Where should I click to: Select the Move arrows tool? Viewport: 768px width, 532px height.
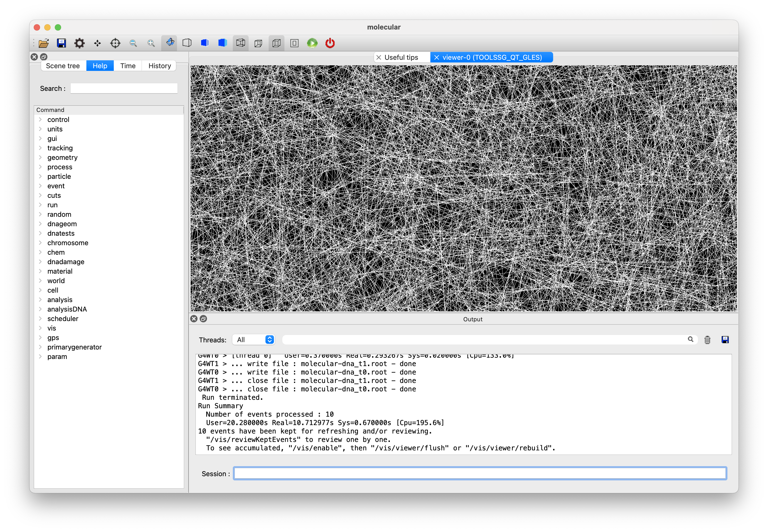(97, 43)
